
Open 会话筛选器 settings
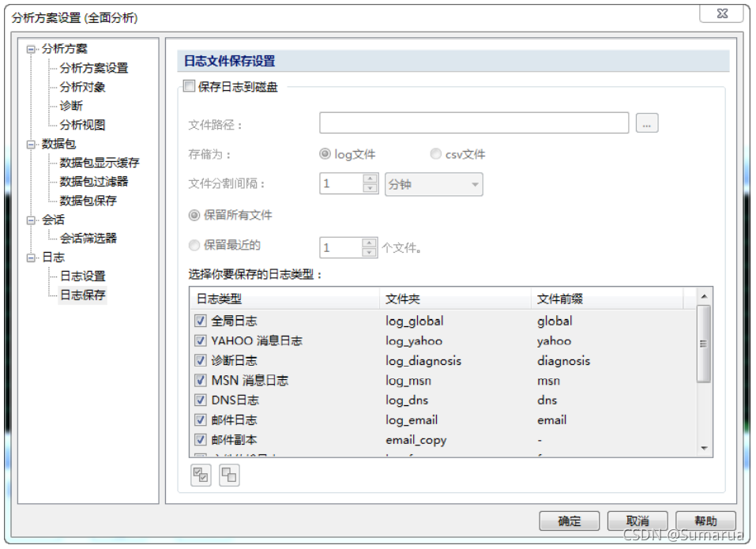[x=88, y=238]
